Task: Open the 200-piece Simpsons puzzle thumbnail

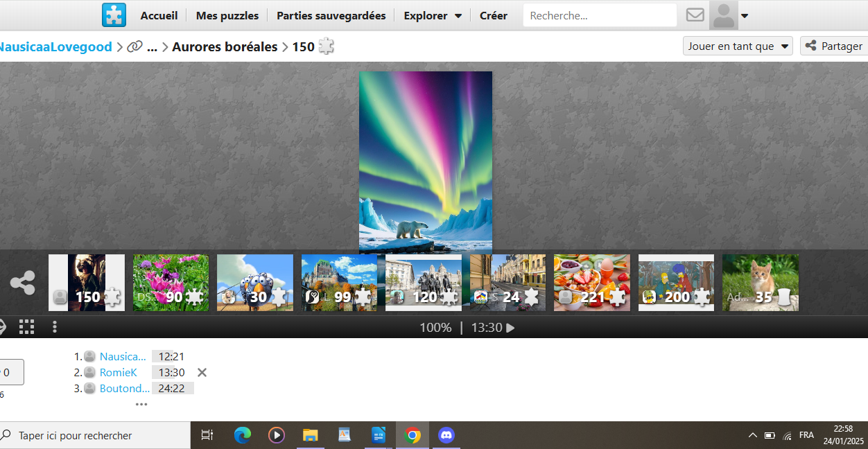Action: (676, 283)
